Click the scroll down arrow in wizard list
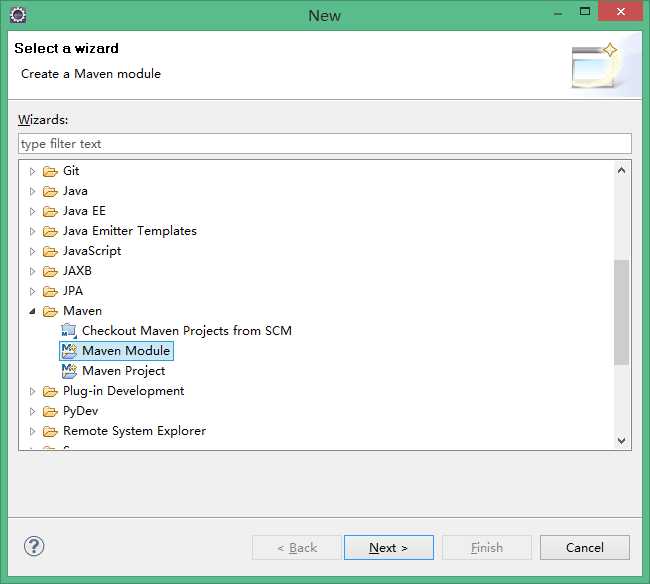The image size is (650, 584). tap(621, 440)
